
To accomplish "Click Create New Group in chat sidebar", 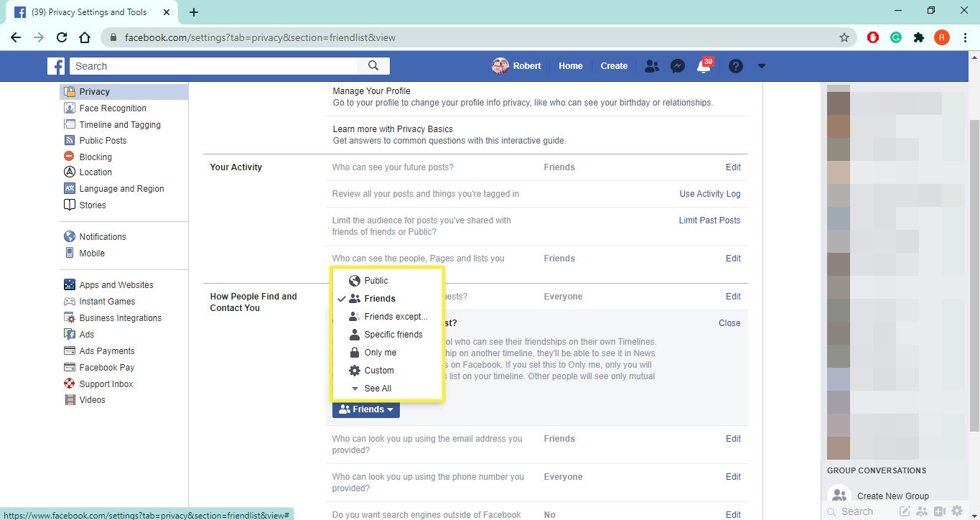I will tap(892, 496).
